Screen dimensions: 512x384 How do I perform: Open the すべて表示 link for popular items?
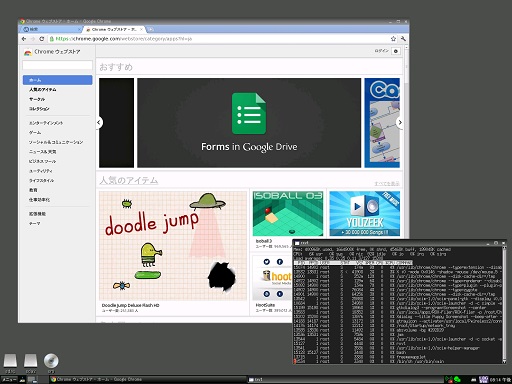click(387, 184)
